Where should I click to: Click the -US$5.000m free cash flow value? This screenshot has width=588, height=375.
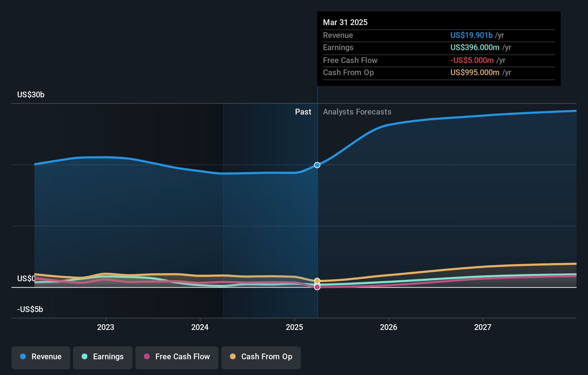pyautogui.click(x=472, y=60)
